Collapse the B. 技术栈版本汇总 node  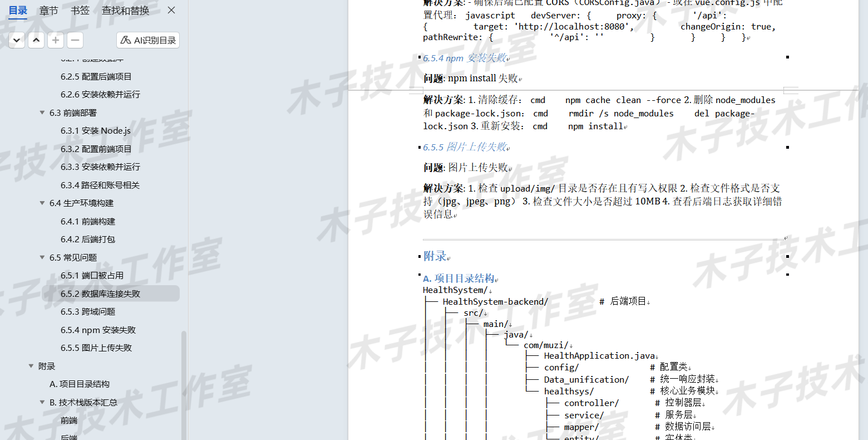coord(42,402)
